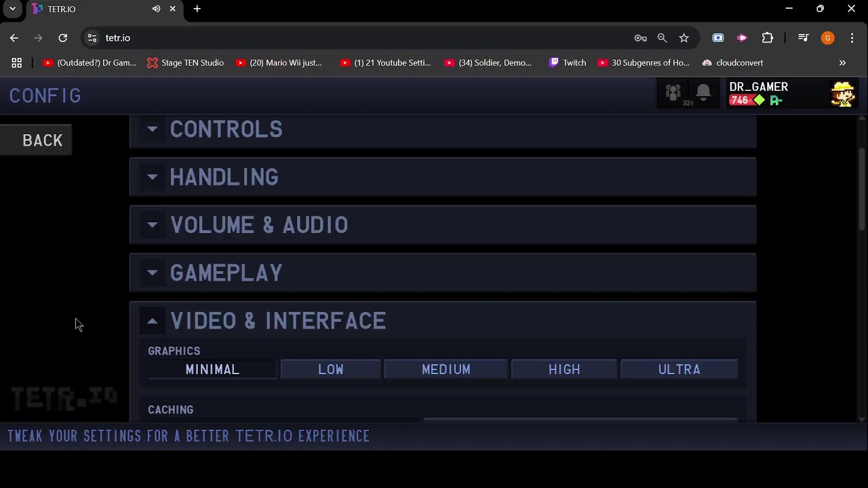Open the friends list icon
This screenshot has height=488, width=868.
click(x=673, y=93)
